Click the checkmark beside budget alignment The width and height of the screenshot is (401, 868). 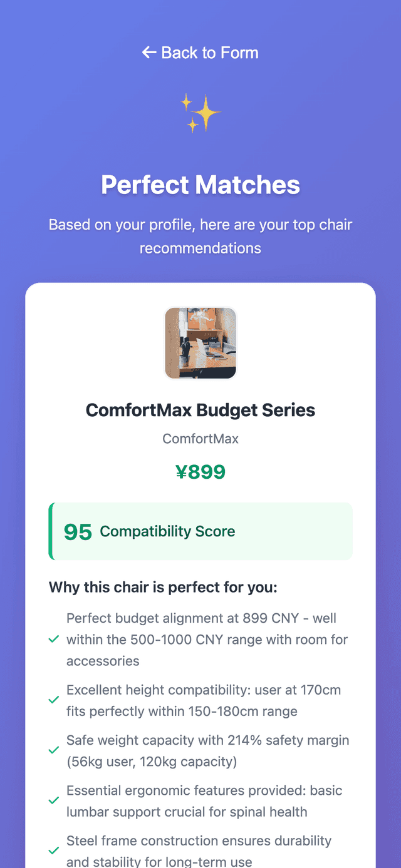tap(54, 640)
